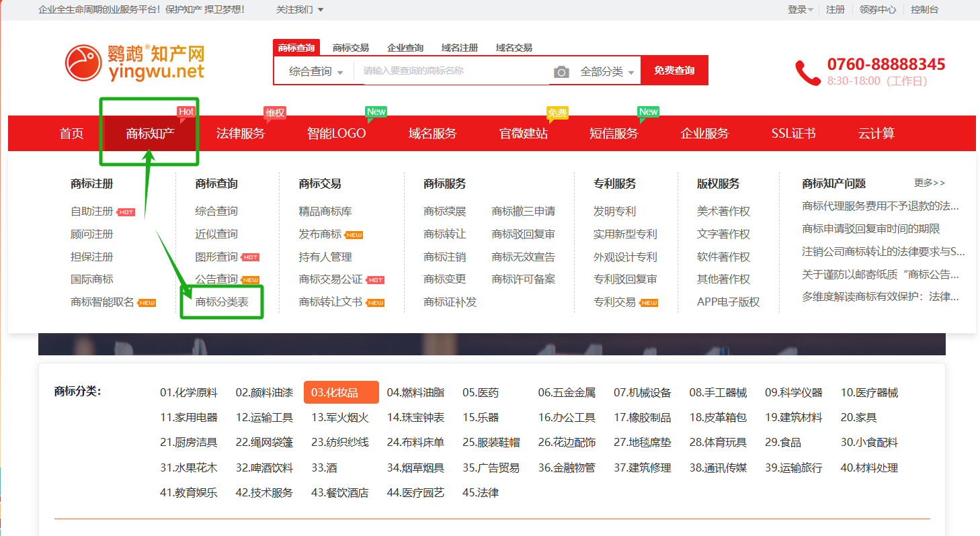980x536 pixels.
Task: Open 商标知产 in the navigation bar
Action: point(150,134)
